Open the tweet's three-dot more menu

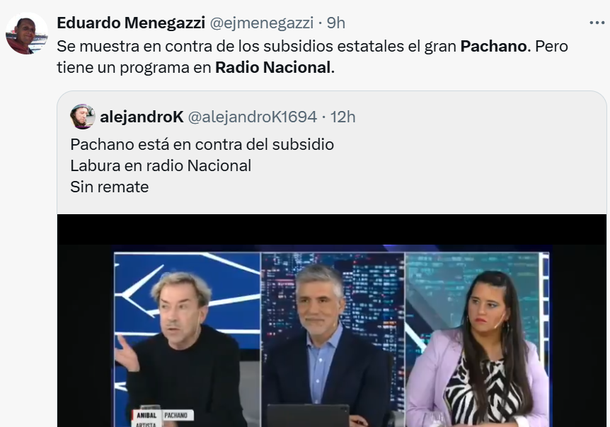point(597,23)
